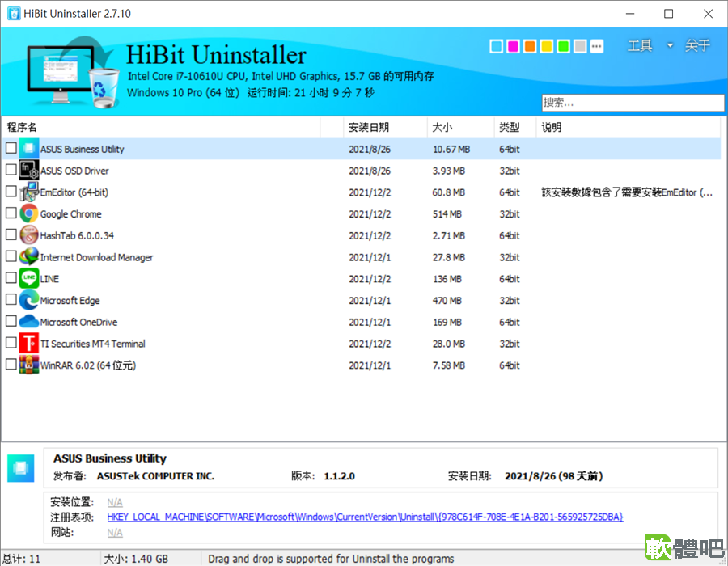Viewport: 728px width, 566px height.
Task: Enable the LINE checkbox
Action: (x=11, y=278)
